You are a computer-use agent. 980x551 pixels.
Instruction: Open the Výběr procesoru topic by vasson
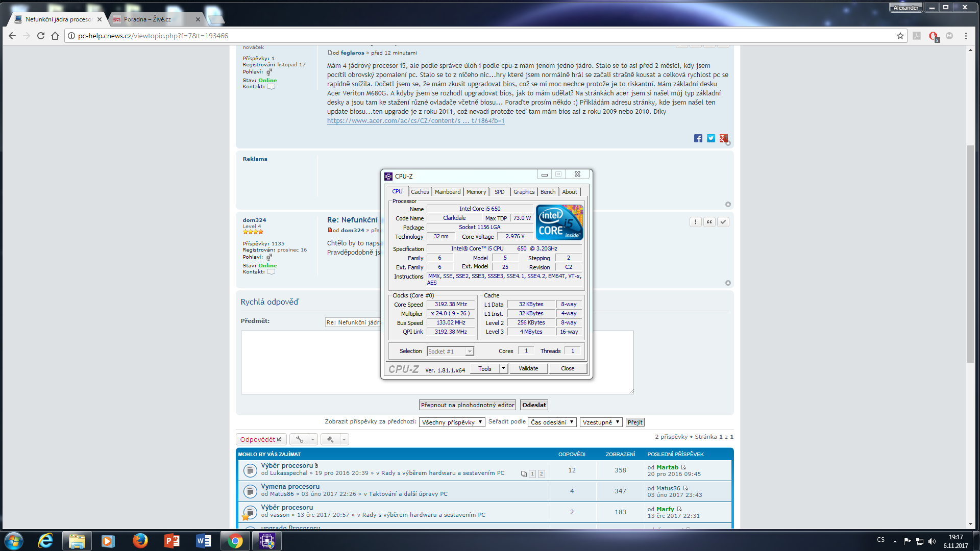[x=287, y=507]
